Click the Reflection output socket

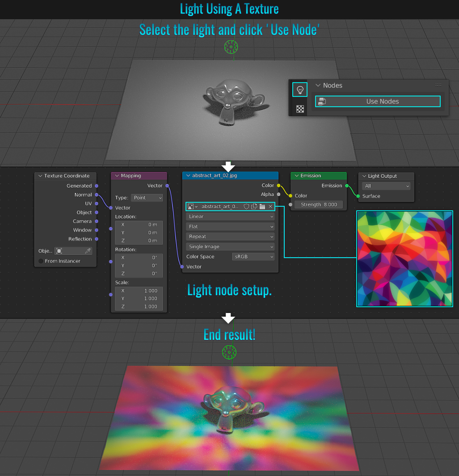(x=96, y=239)
